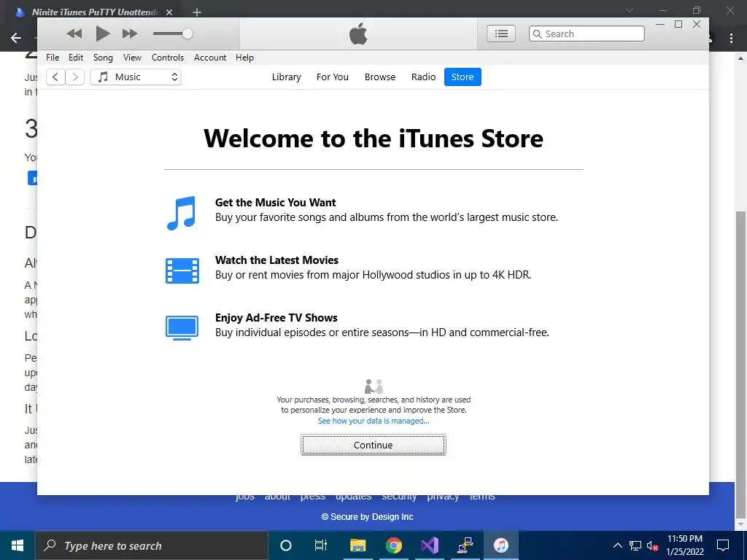Open the 'privacy' footer link on Ninite page
This screenshot has width=747, height=560.
click(443, 497)
